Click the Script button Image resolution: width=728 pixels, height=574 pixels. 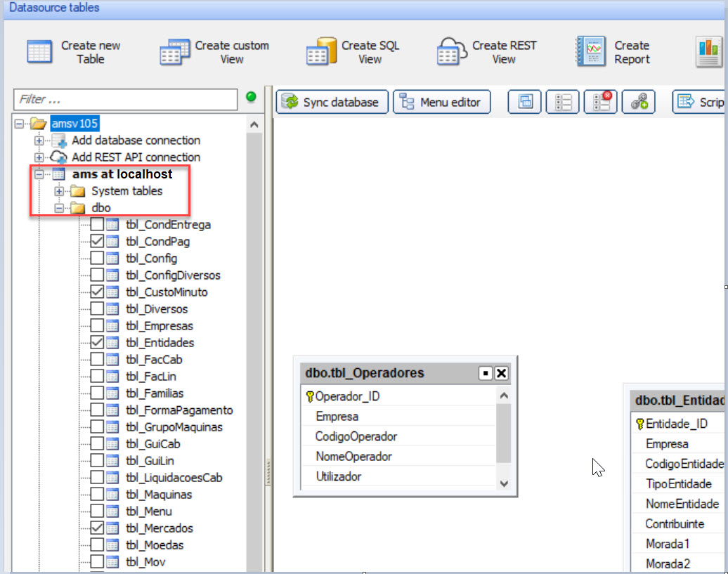tap(699, 102)
